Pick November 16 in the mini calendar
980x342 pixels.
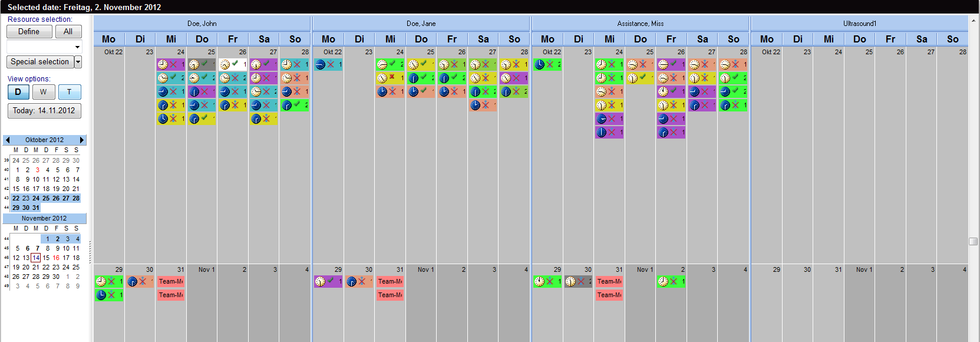(x=56, y=258)
